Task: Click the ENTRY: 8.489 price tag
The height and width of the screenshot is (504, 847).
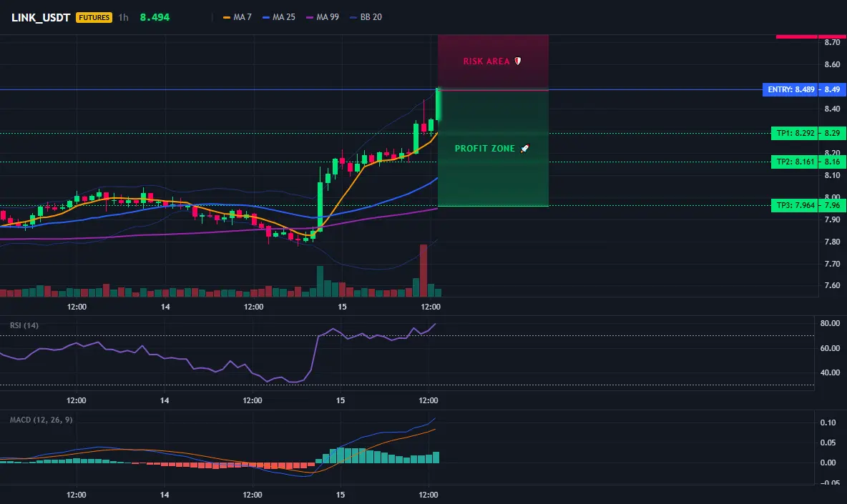Action: (790, 89)
